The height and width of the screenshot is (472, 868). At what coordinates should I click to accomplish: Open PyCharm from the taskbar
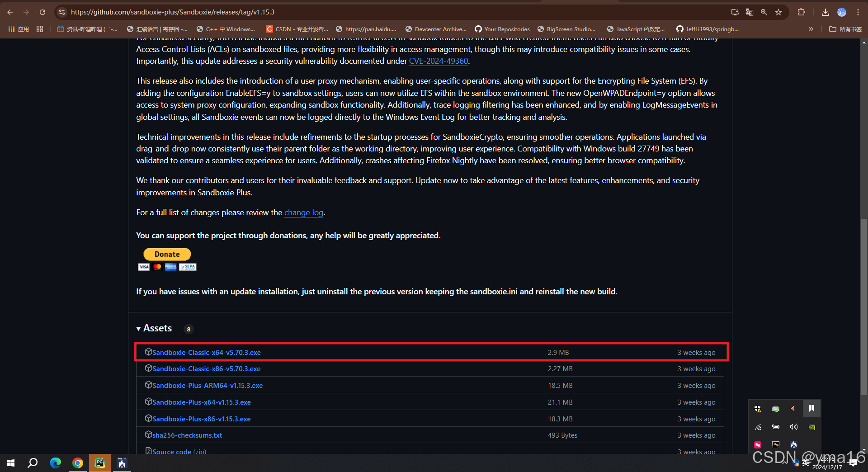[x=100, y=463]
